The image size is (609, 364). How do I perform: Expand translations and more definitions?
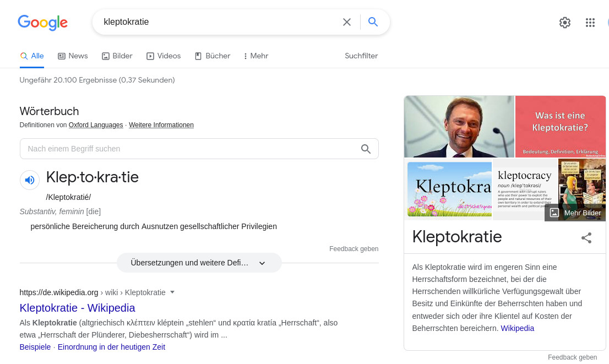click(199, 263)
